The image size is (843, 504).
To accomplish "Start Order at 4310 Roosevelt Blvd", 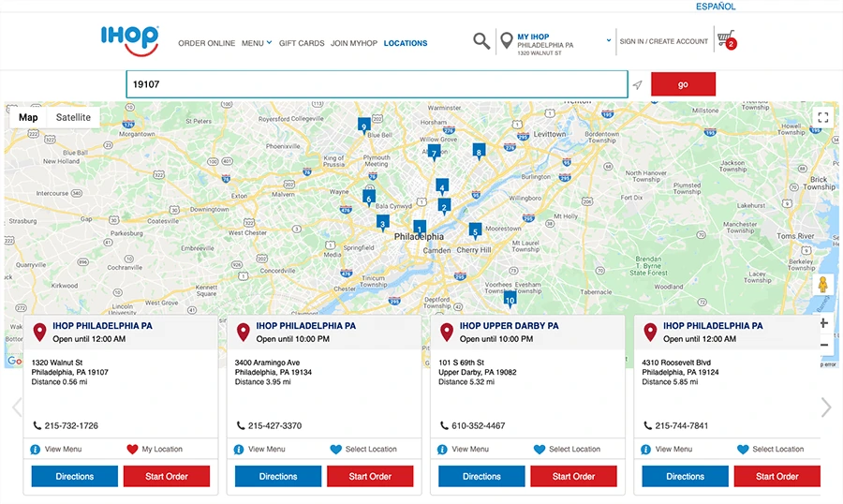I will pos(776,477).
